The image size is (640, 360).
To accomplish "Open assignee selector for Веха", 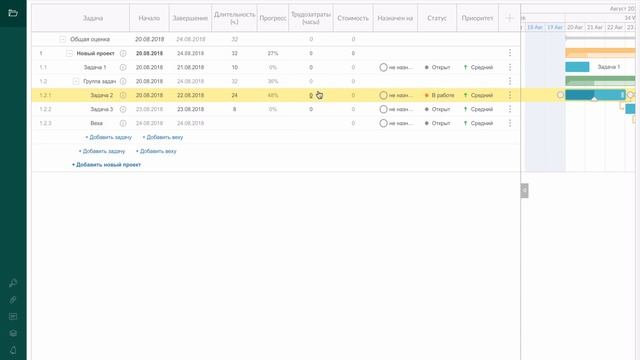I will click(396, 123).
